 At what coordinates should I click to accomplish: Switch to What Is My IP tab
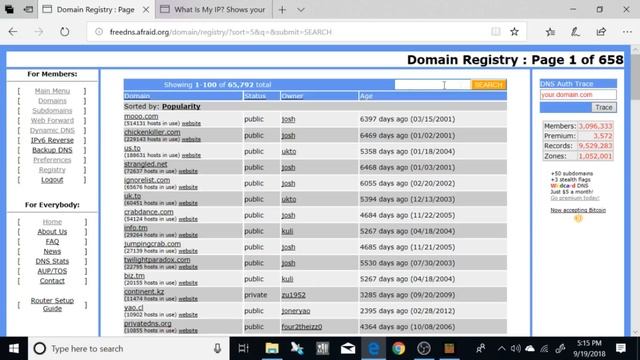pos(213,9)
